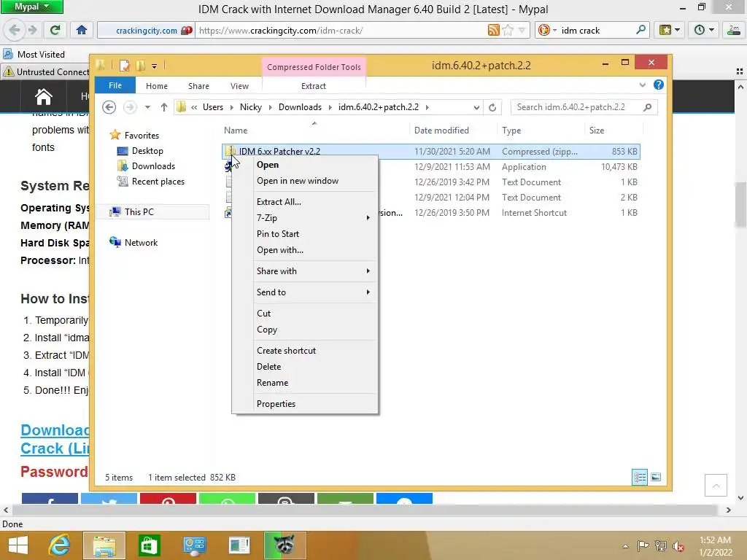Click the Search idm.6.40.2+patch.2.2 field
The image size is (747, 560).
click(584, 107)
